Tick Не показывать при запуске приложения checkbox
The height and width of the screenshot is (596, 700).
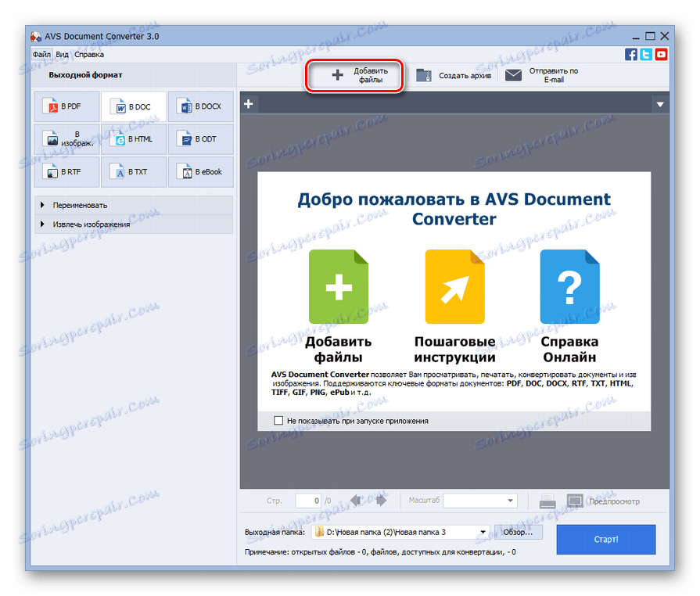[x=278, y=421]
